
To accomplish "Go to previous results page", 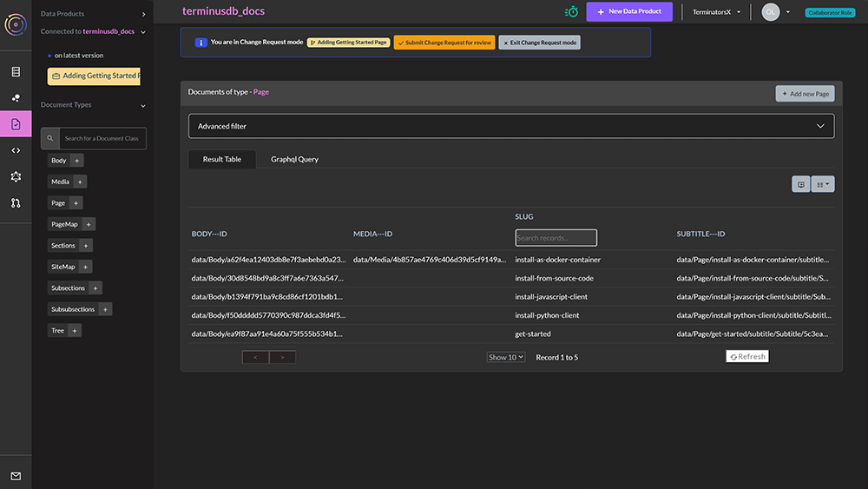I will click(255, 357).
